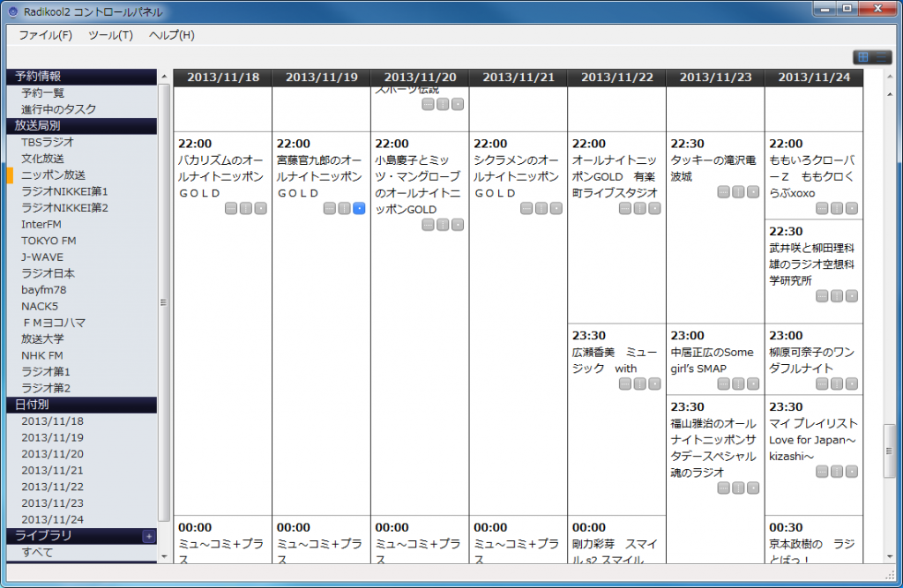Screen dimensions: 903x588
Task: Open 予約一覧 in sidebar
Action: click(x=43, y=93)
